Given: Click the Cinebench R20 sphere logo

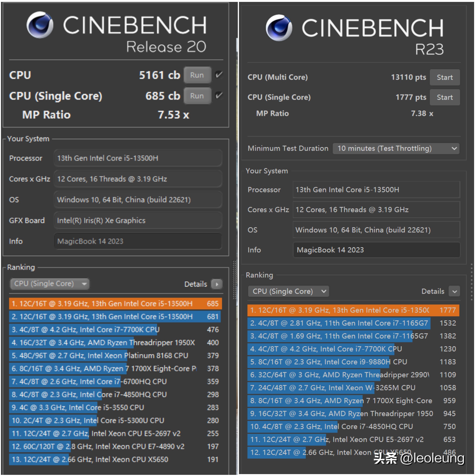Looking at the screenshot, I should [40, 25].
